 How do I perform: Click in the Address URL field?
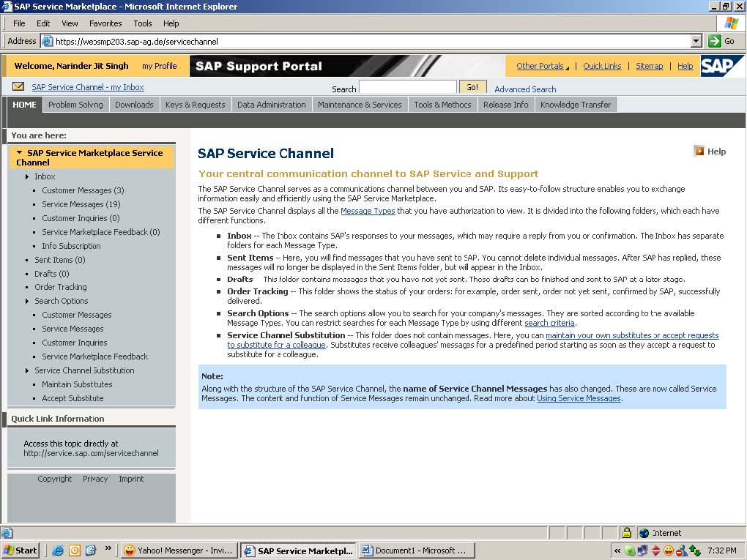click(x=371, y=42)
